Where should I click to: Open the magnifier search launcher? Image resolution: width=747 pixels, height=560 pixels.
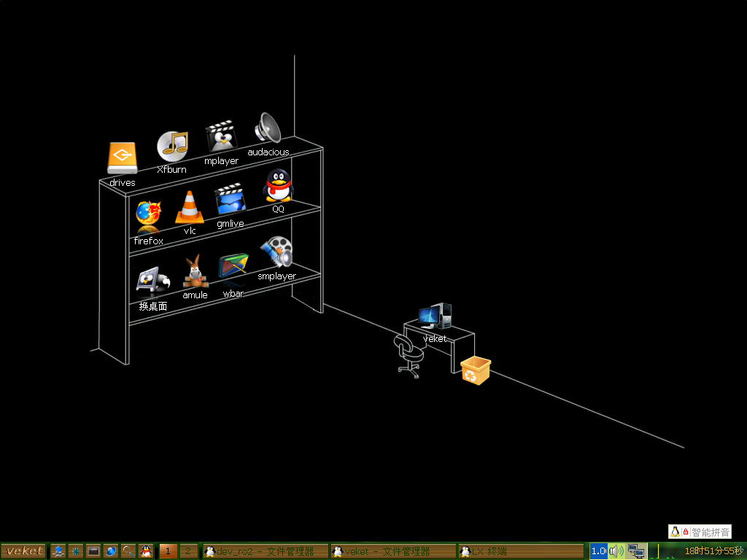(128, 551)
